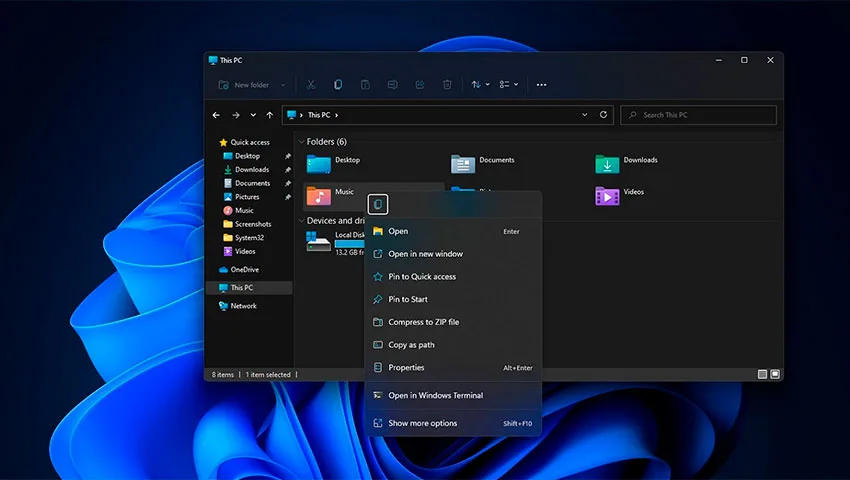Choose Pin to Start
Image resolution: width=850 pixels, height=480 pixels.
[x=453, y=299]
